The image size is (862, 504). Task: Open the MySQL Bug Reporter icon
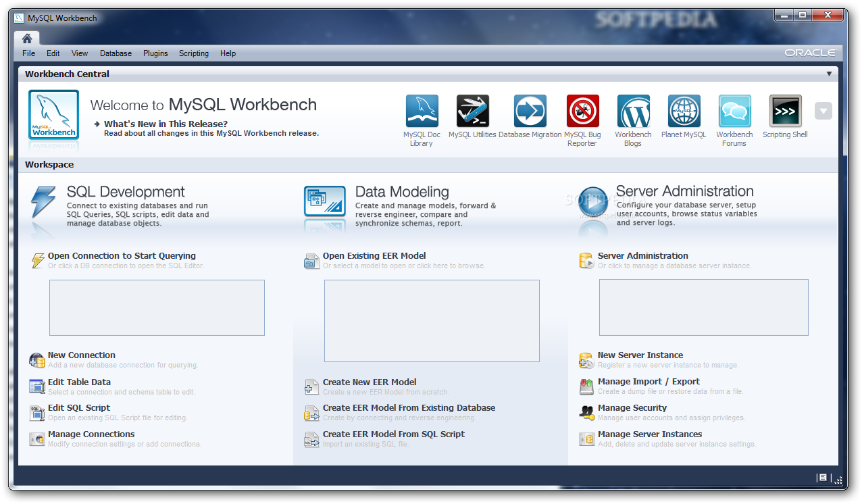click(582, 111)
